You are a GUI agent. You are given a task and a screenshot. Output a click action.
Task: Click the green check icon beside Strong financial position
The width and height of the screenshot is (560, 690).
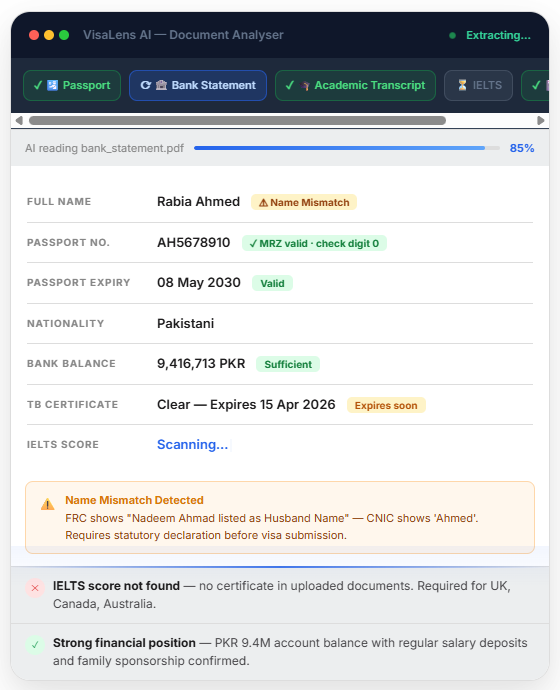(35, 645)
